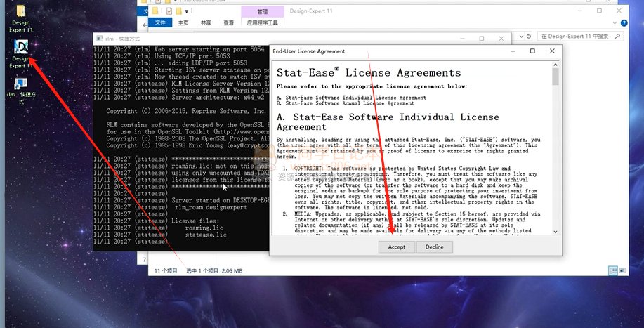This screenshot has height=328, width=644.
Task: Click the 'End-User License Agreement' title bar
Action: [309, 51]
